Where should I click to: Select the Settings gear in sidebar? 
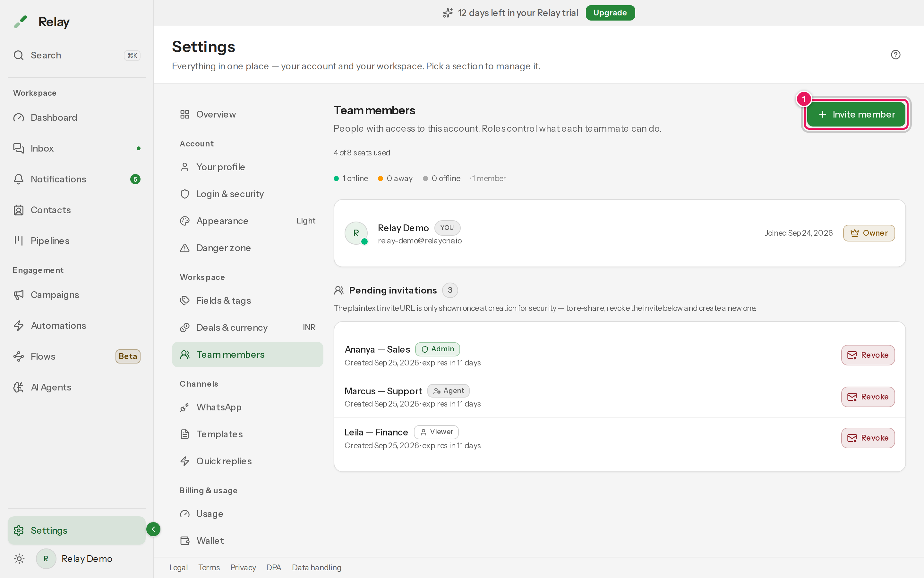tap(19, 530)
